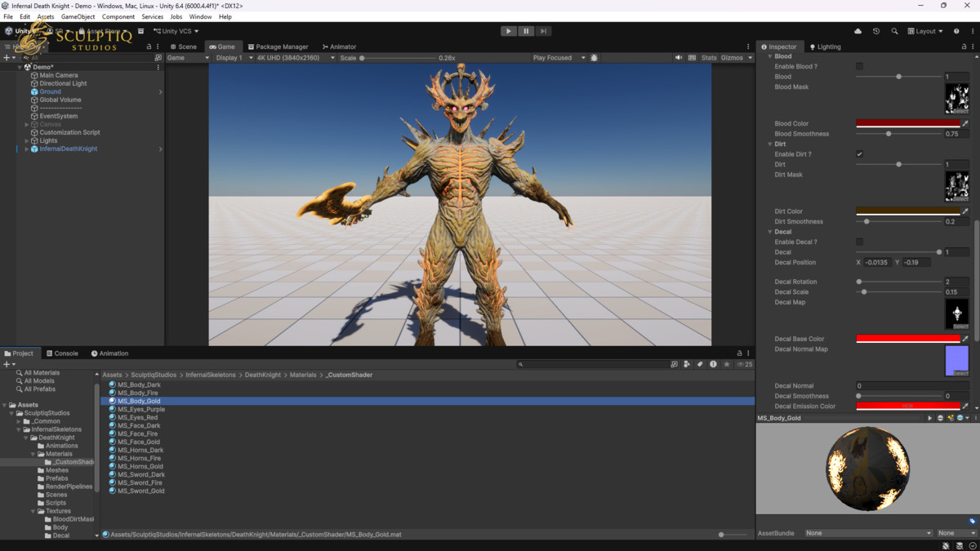Screen dimensions: 980x551
Task: Pause the game with the Pause button
Action: [x=526, y=31]
